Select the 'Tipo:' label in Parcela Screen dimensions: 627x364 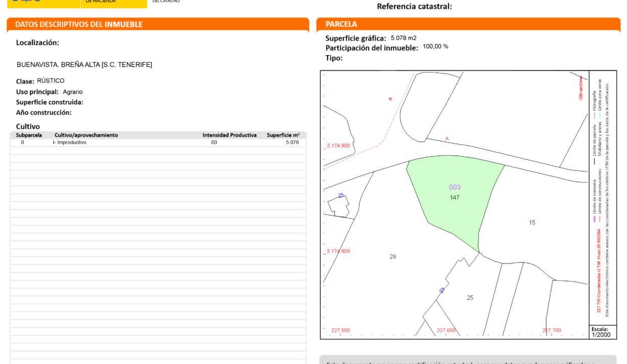click(x=334, y=58)
